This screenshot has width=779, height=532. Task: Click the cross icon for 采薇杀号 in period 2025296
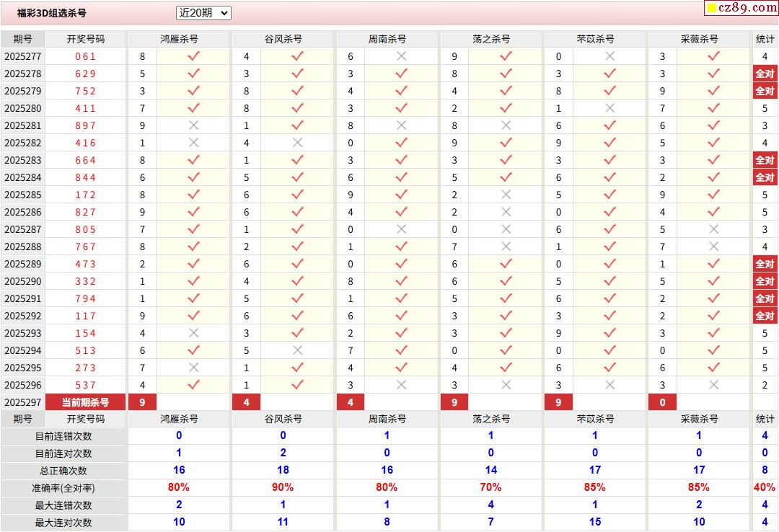[x=713, y=385]
